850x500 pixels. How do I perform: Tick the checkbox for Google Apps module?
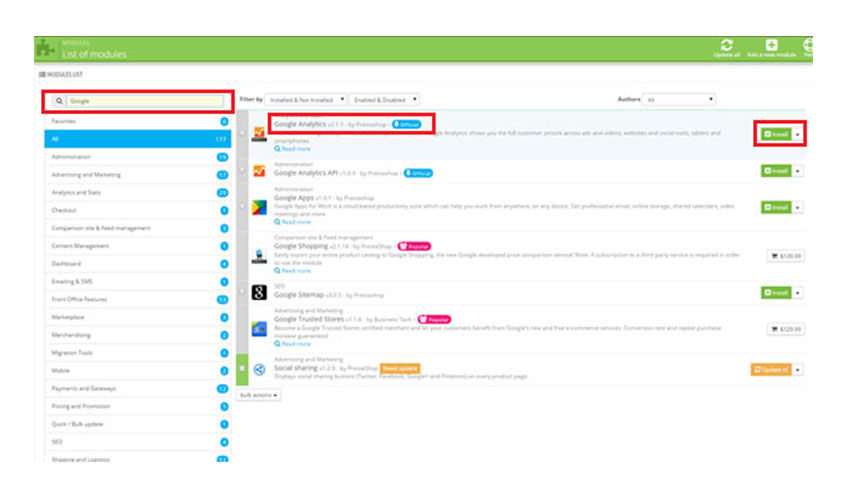click(x=242, y=206)
